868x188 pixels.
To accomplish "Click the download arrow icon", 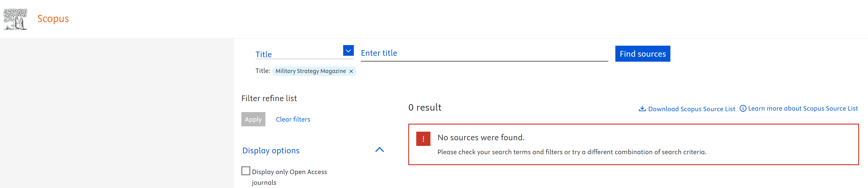I will coord(642,109).
